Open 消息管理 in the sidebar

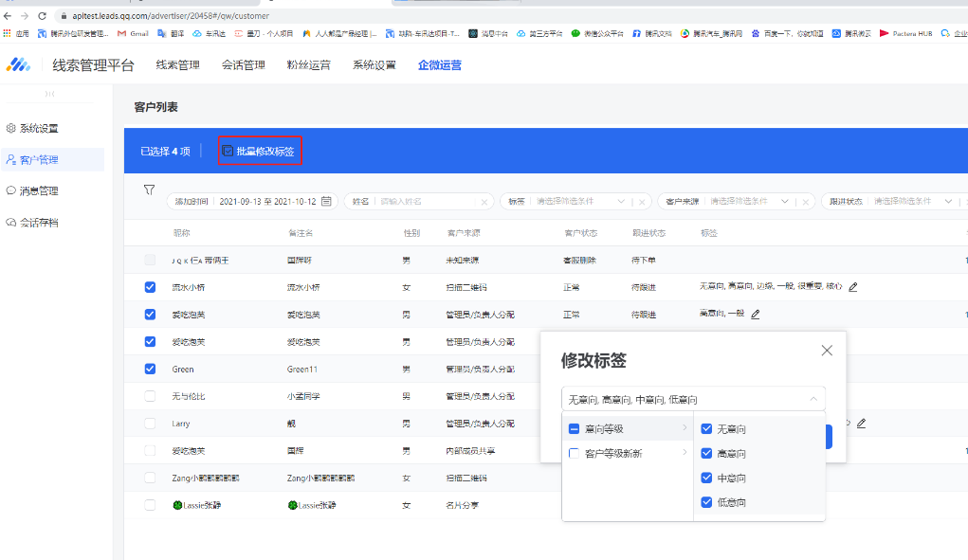coord(39,190)
